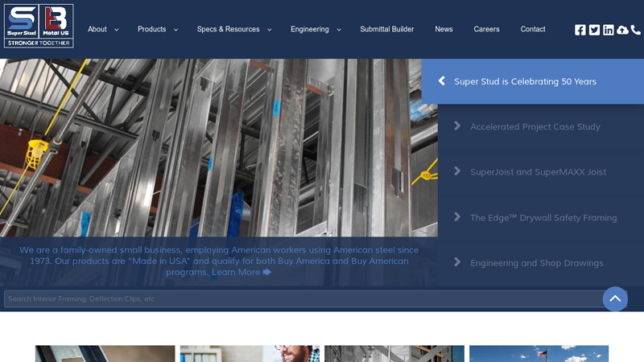Expand the Engineering dropdown menu
644x362 pixels.
(316, 30)
